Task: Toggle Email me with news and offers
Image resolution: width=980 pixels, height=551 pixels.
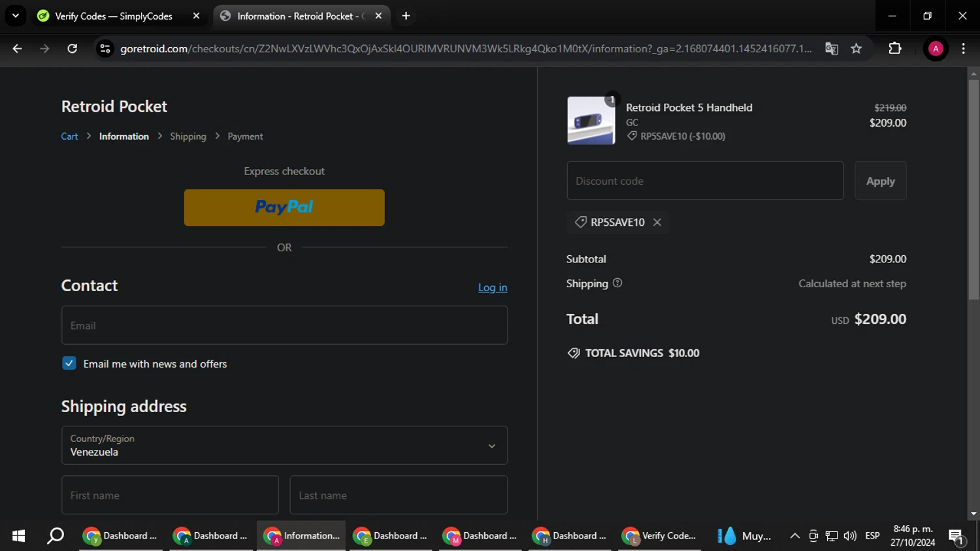Action: point(69,364)
